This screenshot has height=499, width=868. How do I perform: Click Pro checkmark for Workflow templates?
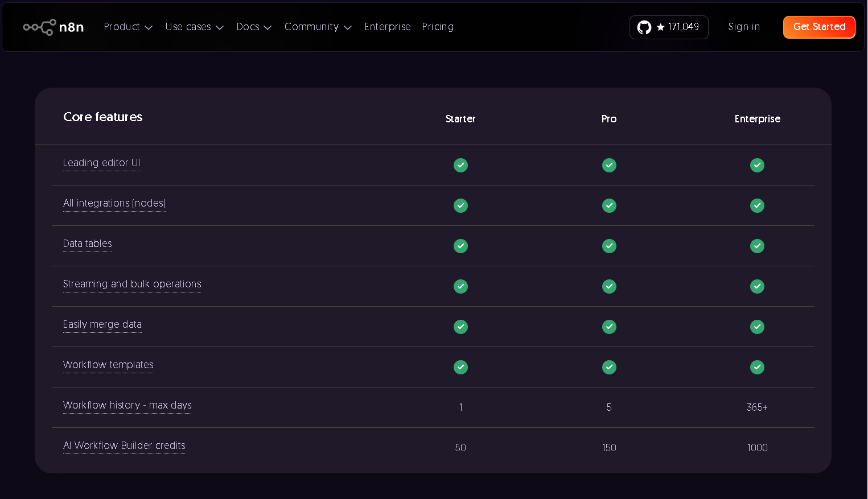point(609,367)
